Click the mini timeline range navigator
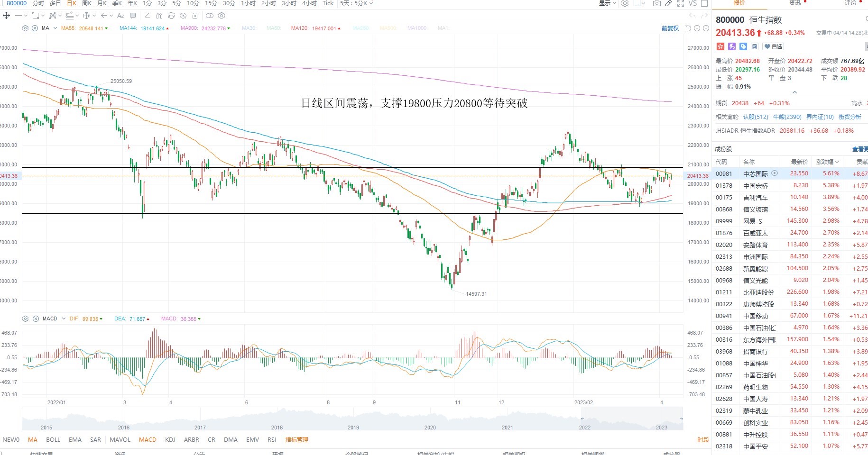Viewport: 868px width, 455px height. [x=352, y=419]
